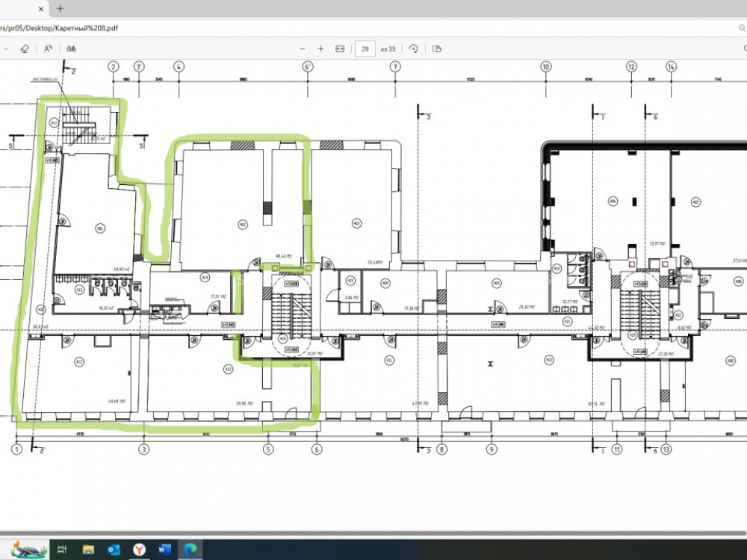Screen dimensions: 747x560
Task: Open File Explorer from the taskbar
Action: click(88, 550)
